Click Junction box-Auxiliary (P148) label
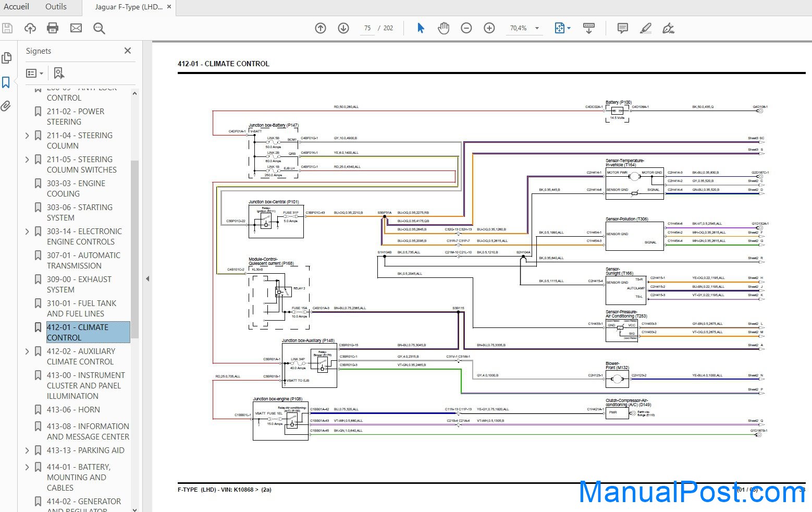The image size is (812, 512). point(308,340)
